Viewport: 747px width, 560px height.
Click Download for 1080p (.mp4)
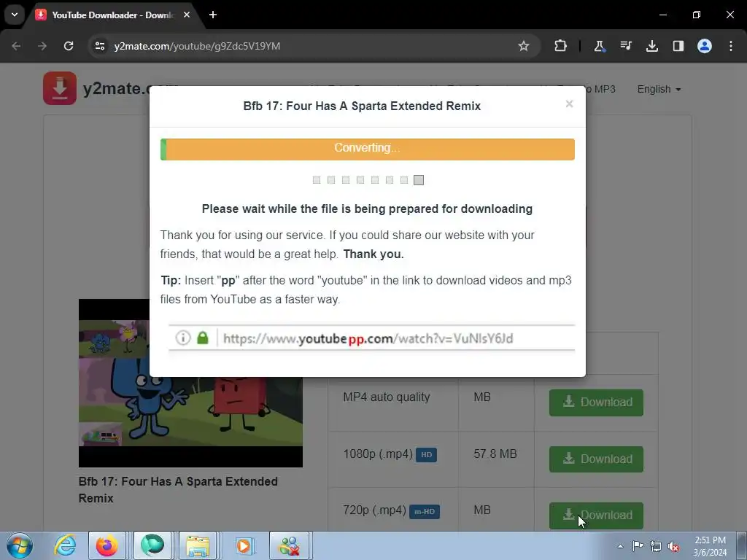pos(596,459)
